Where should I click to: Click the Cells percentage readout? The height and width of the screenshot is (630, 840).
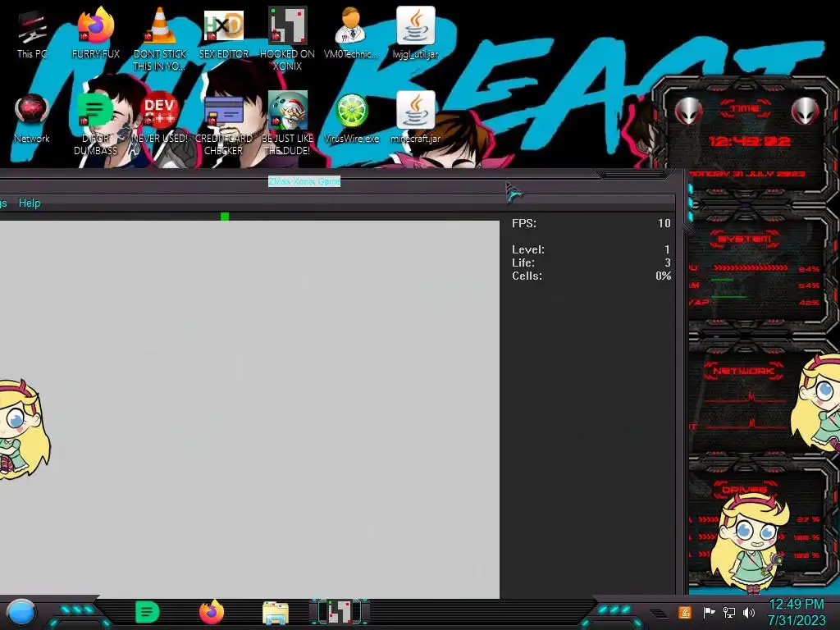591,276
